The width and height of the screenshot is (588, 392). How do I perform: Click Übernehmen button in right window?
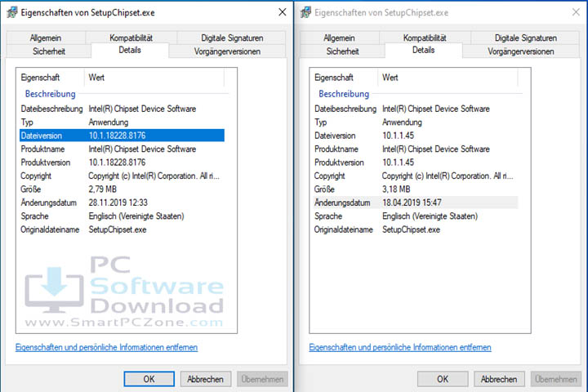coord(556,379)
